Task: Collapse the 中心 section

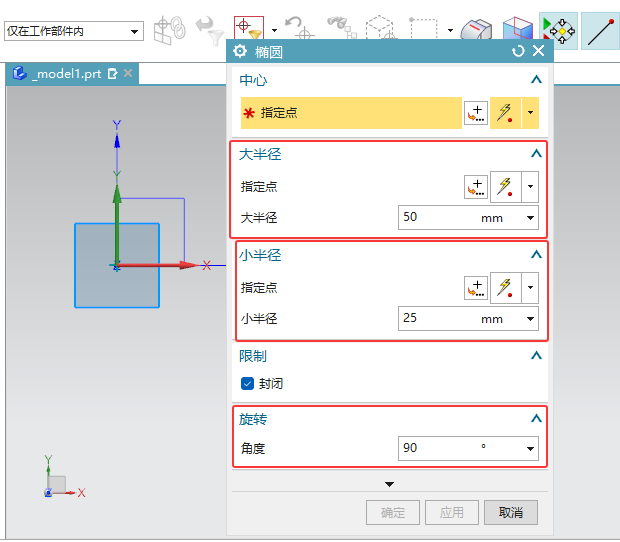Action: click(536, 80)
